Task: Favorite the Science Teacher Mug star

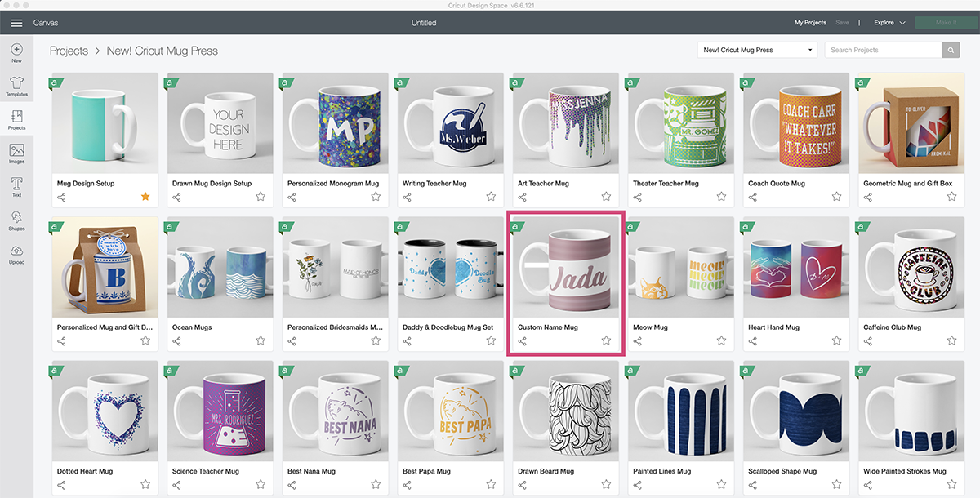Action: [261, 484]
